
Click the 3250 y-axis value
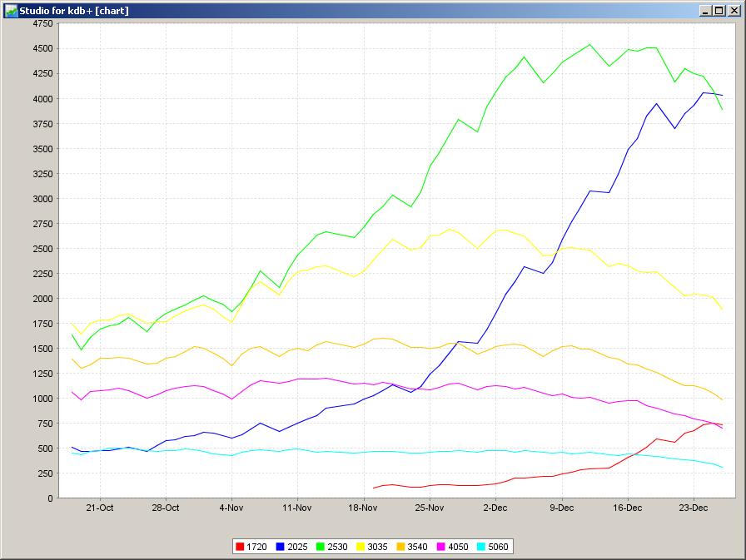(42, 174)
